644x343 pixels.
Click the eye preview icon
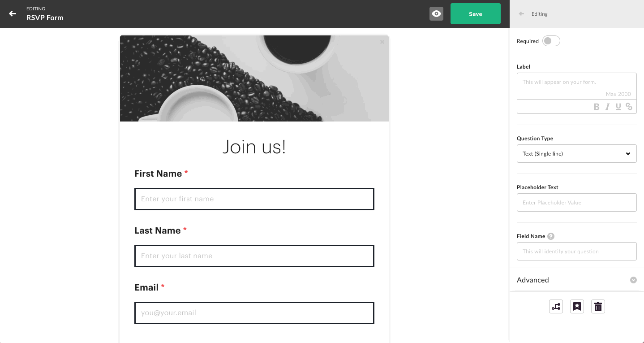pos(436,14)
